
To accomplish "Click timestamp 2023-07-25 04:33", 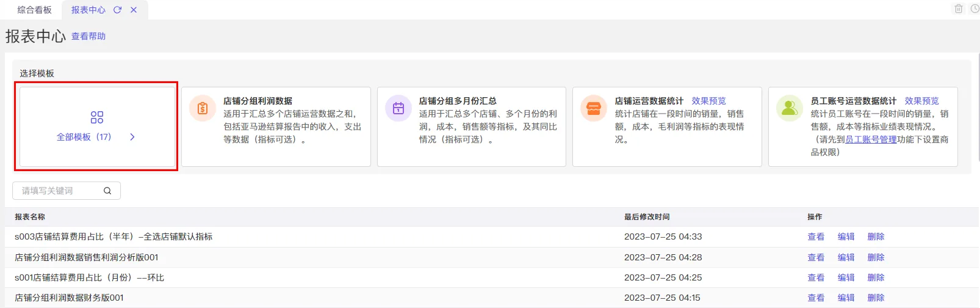I will (x=663, y=237).
